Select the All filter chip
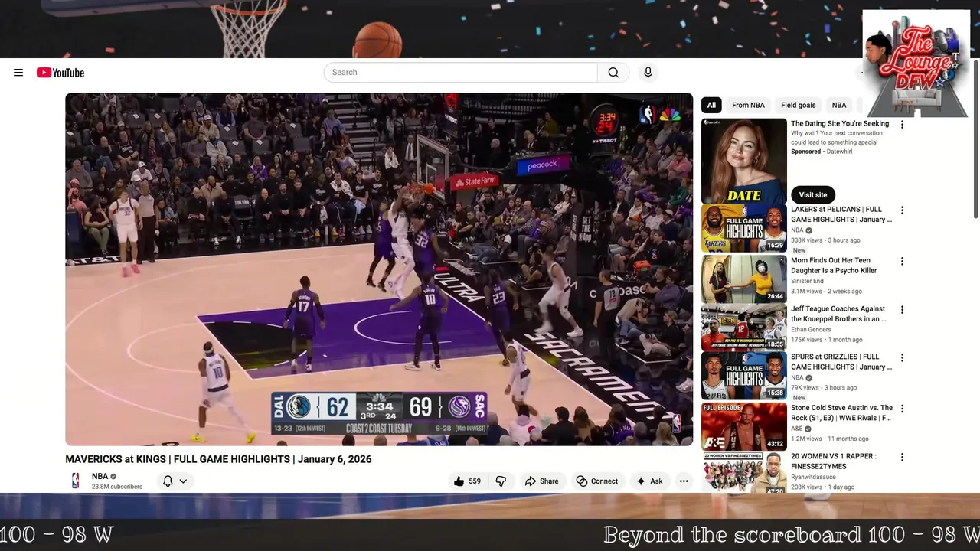The height and width of the screenshot is (551, 980). click(x=711, y=106)
